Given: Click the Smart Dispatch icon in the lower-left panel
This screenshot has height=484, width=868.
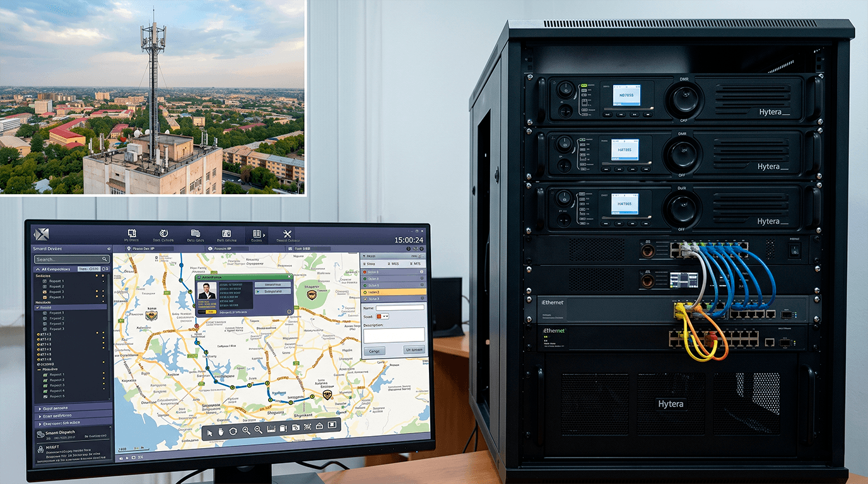Looking at the screenshot, I should tap(40, 434).
